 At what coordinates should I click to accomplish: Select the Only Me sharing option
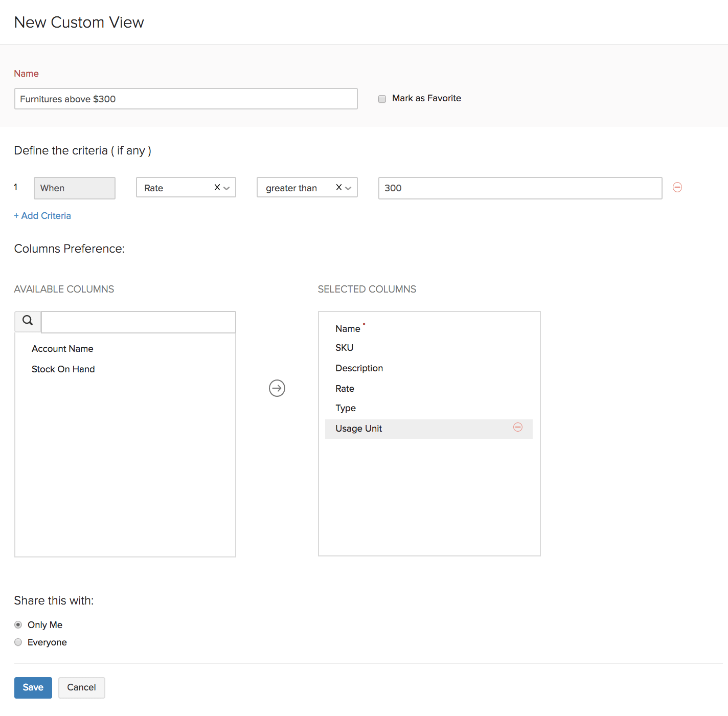coord(18,625)
